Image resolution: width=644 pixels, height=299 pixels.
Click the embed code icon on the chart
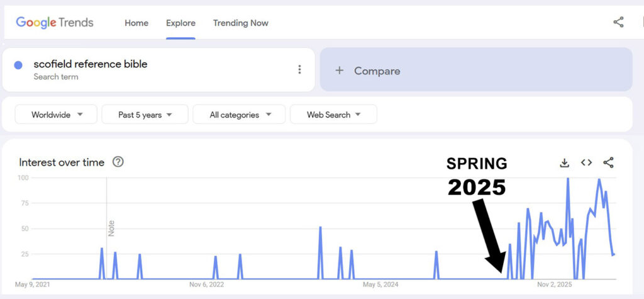click(x=587, y=162)
